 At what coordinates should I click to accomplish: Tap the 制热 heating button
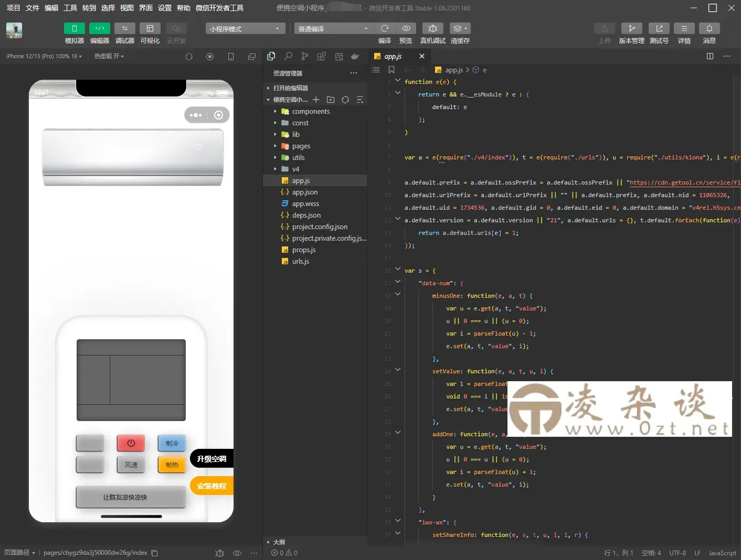172,465
